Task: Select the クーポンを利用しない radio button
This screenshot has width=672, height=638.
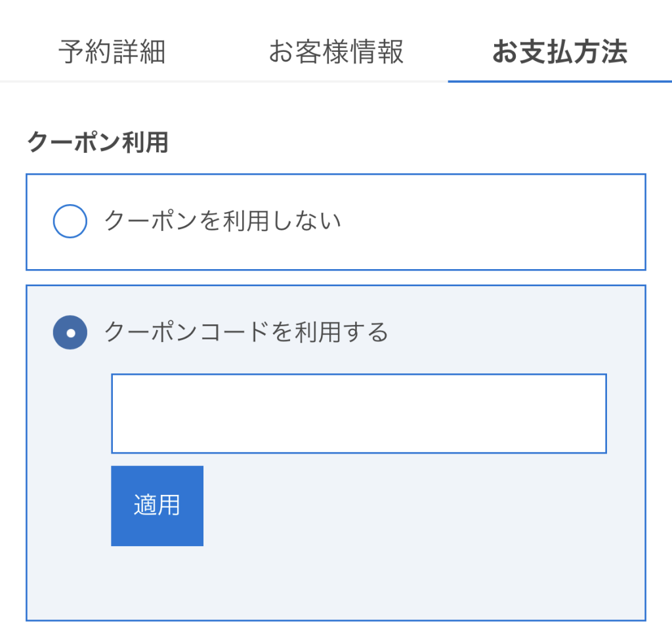Action: (70, 221)
